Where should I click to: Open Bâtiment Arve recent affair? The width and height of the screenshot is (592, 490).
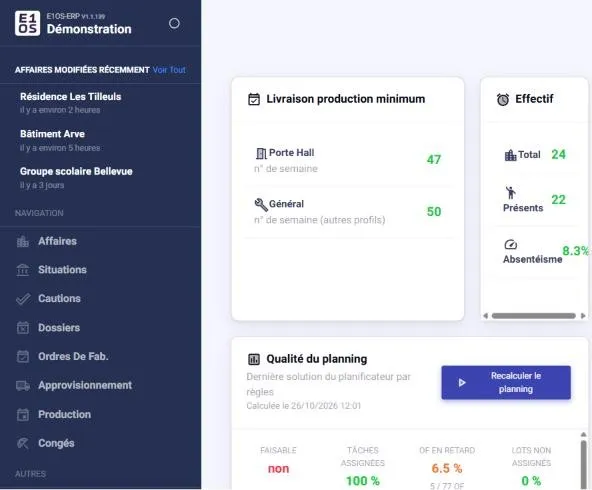point(60,140)
